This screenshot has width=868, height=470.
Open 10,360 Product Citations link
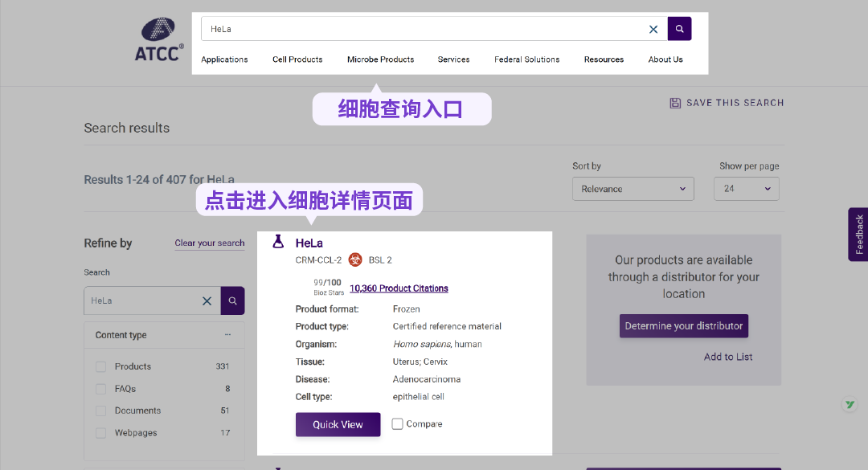point(399,288)
